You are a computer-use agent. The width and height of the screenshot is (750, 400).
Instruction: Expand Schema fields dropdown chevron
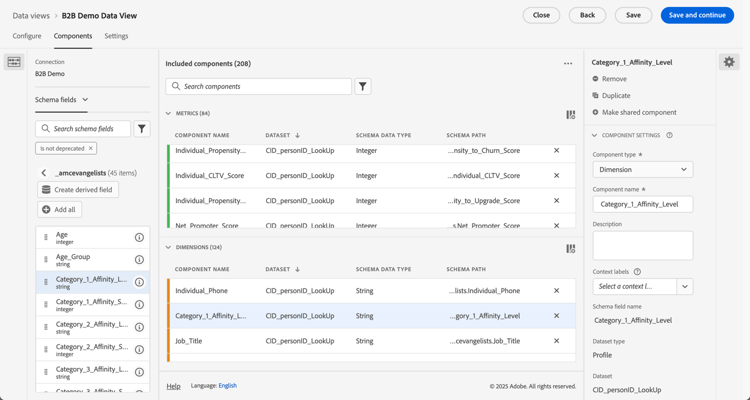(85, 100)
